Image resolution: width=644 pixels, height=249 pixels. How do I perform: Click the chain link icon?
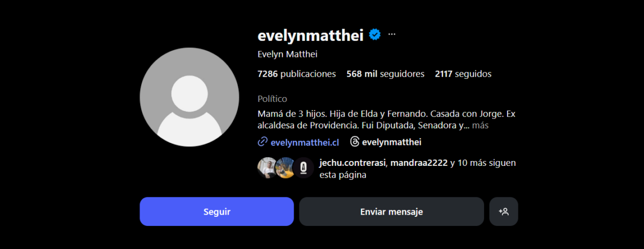(x=262, y=142)
